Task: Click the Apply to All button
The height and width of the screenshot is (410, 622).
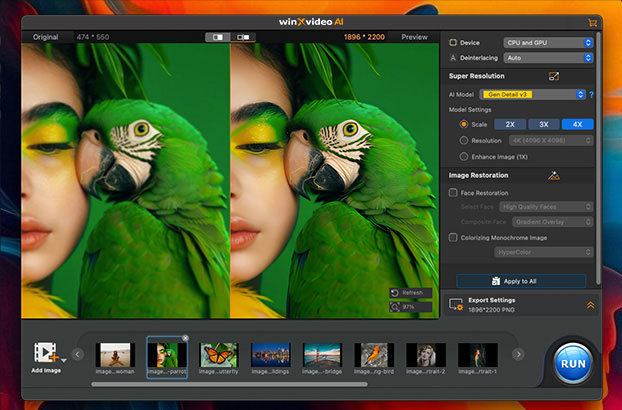Action: coord(521,281)
